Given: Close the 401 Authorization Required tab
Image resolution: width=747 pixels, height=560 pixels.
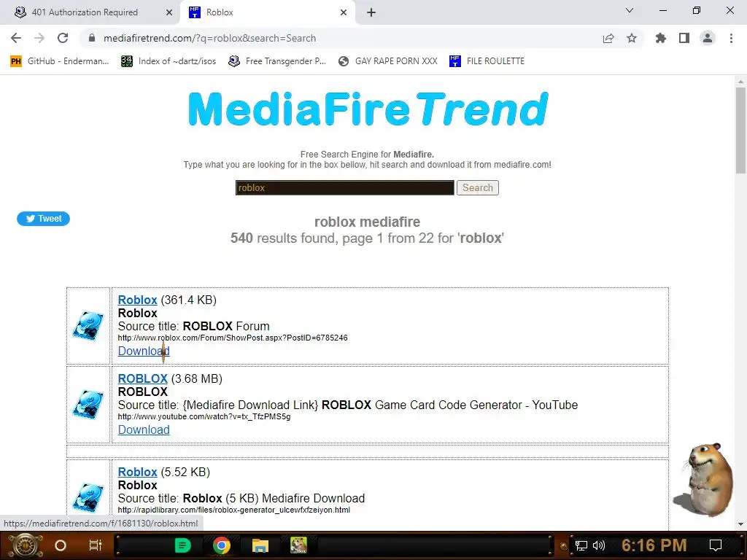Looking at the screenshot, I should 169,12.
